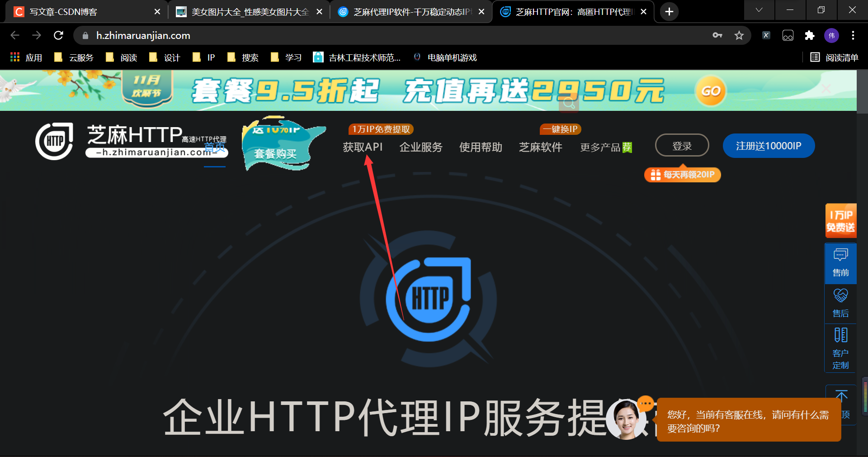Click the 1万IP免费送 promo badge
This screenshot has width=868, height=457.
click(840, 221)
